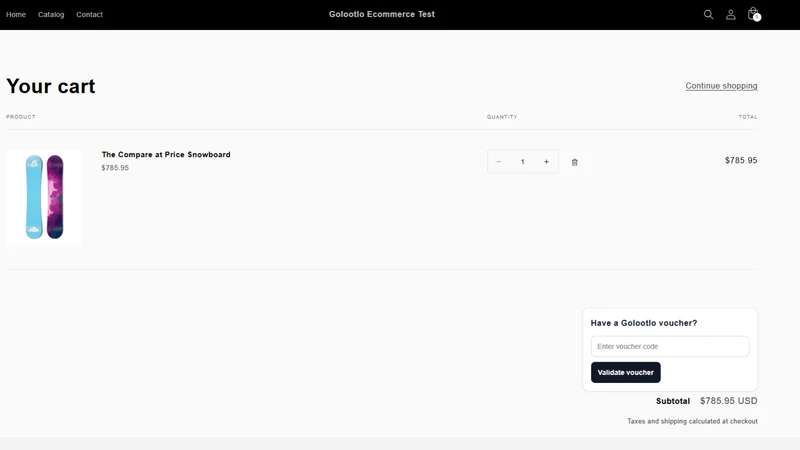Click the Golootlo Ecommerce Test store title

click(x=382, y=14)
